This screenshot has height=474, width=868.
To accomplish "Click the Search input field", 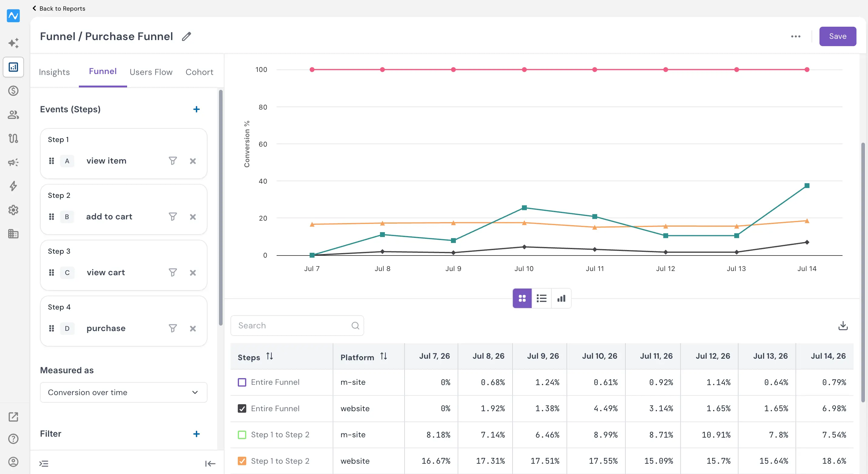I will 297,326.
